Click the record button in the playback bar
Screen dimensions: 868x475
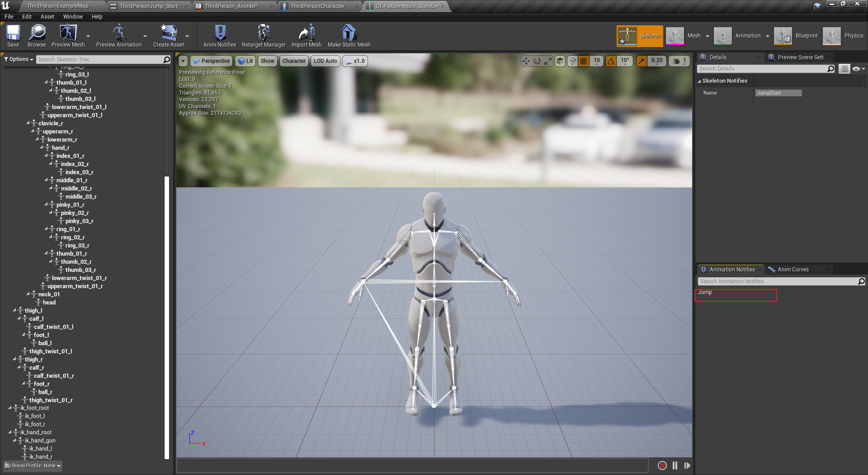[662, 465]
